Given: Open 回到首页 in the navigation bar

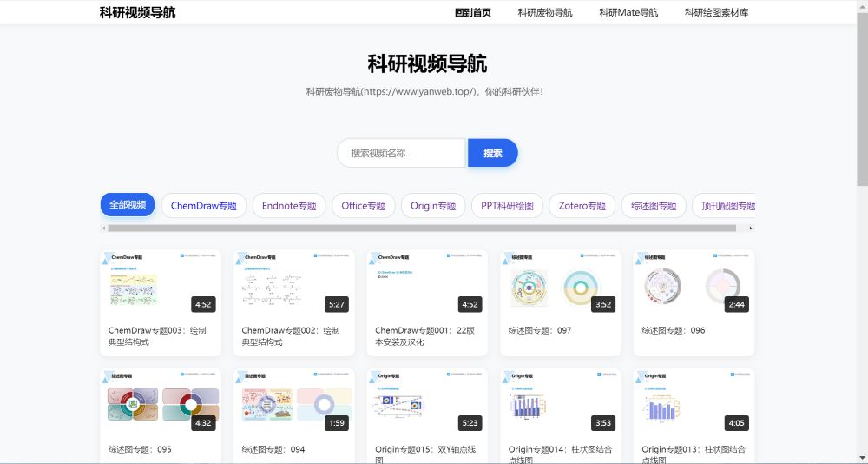Looking at the screenshot, I should (x=472, y=12).
